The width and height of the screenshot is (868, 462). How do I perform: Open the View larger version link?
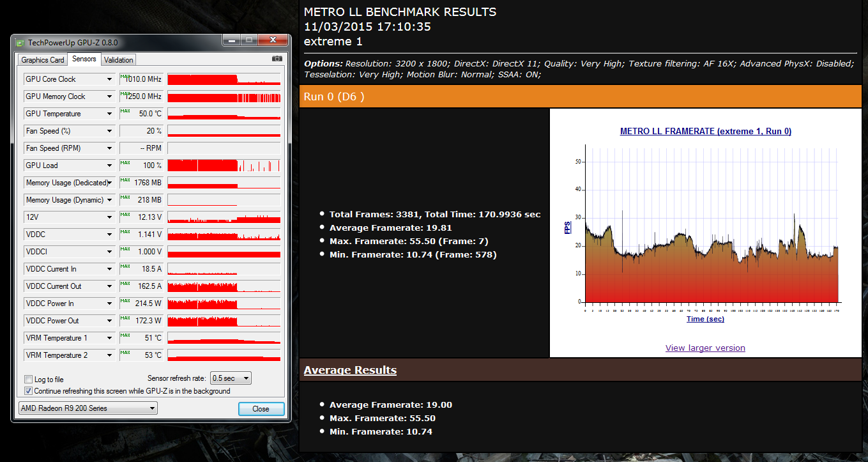pyautogui.click(x=705, y=348)
